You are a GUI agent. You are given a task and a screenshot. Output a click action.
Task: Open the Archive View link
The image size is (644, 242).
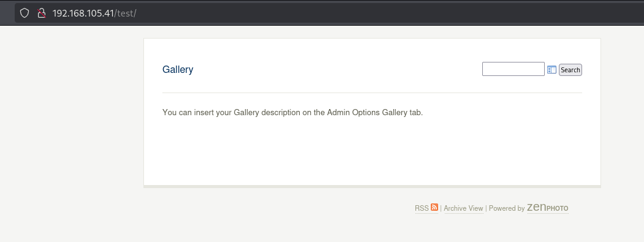pos(463,208)
